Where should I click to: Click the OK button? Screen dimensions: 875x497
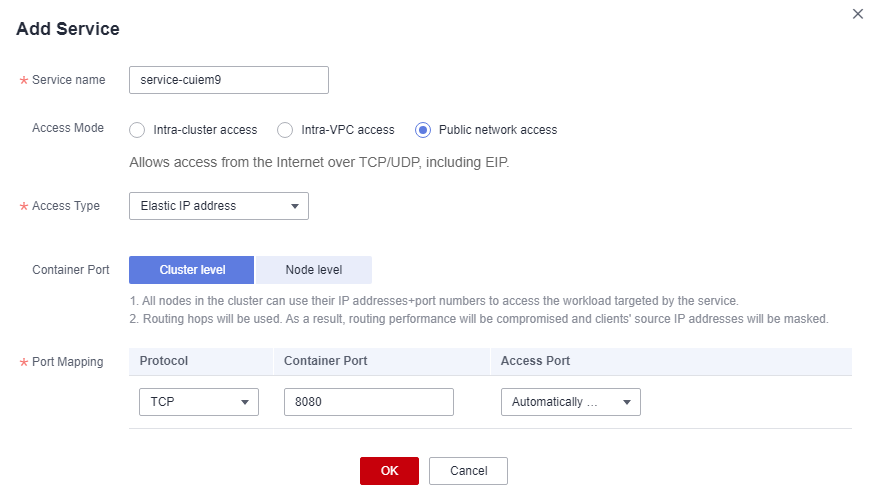[x=389, y=471]
